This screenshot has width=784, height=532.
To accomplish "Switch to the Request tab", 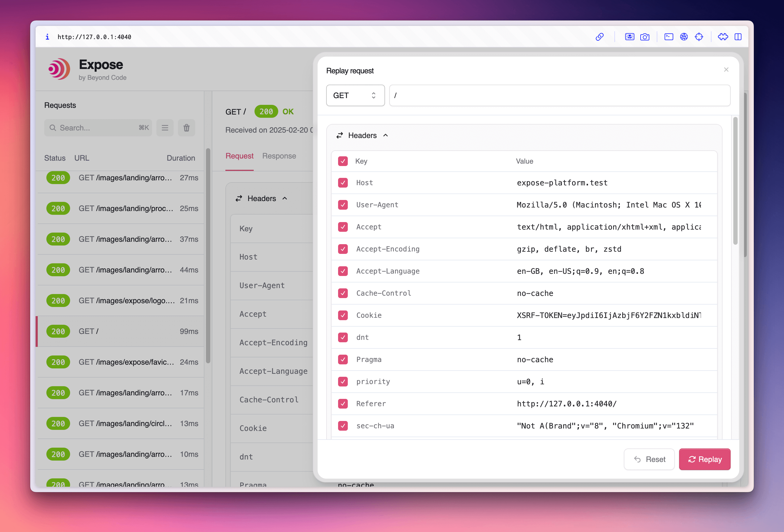I will click(239, 156).
